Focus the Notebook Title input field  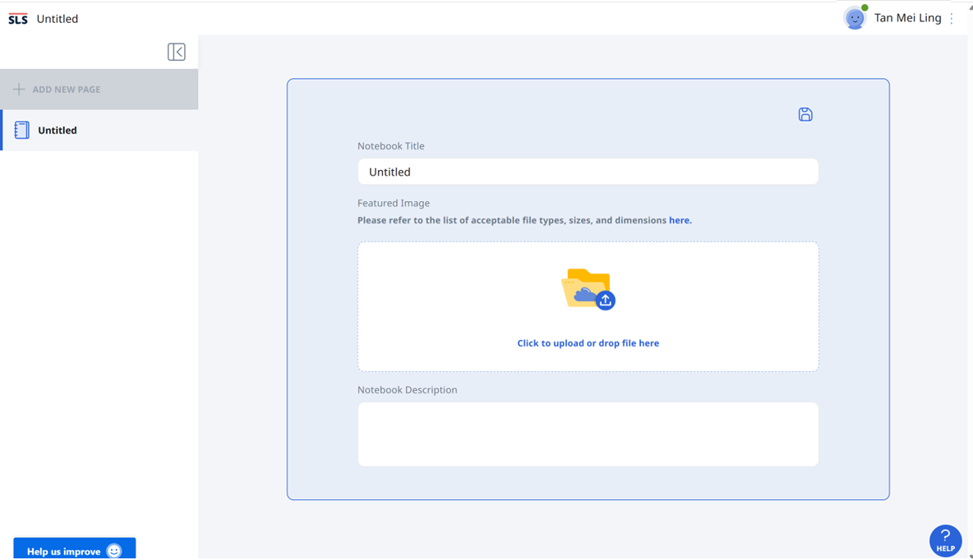coord(588,172)
